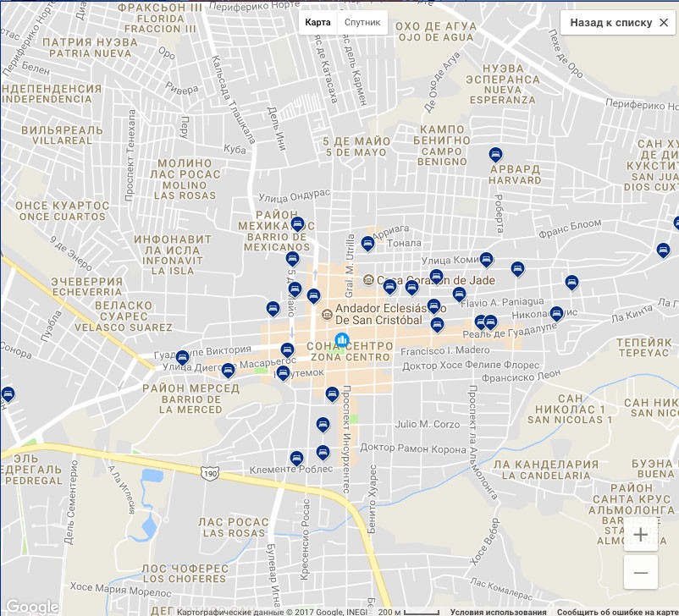The image size is (679, 616).
Task: Switch to the Спутник satellite view
Action: tap(362, 23)
